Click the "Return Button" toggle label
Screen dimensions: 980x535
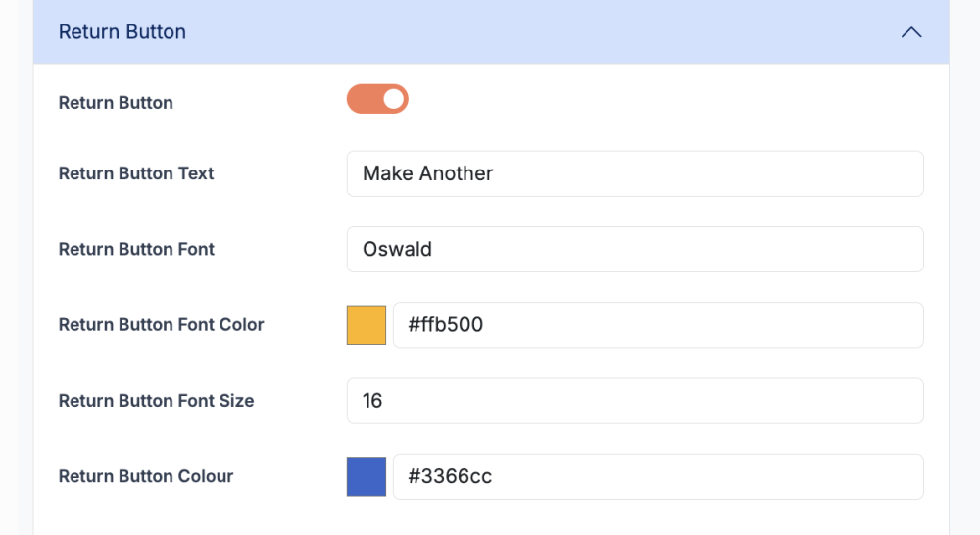pyautogui.click(x=116, y=103)
